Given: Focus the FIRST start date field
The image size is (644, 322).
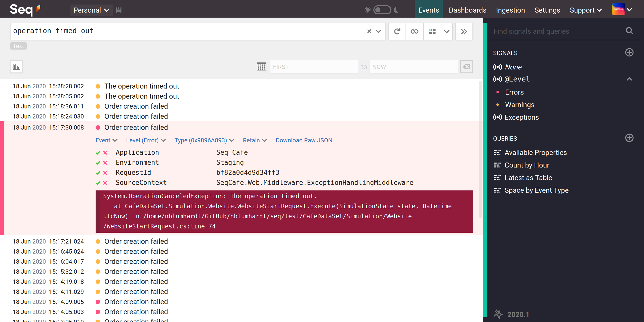Looking at the screenshot, I should (314, 67).
